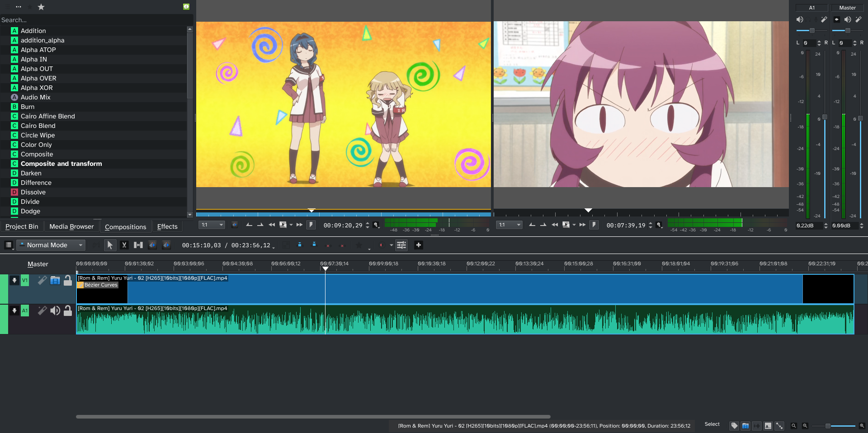The width and height of the screenshot is (868, 433).
Task: Fast forward the project monitor
Action: coord(582,225)
